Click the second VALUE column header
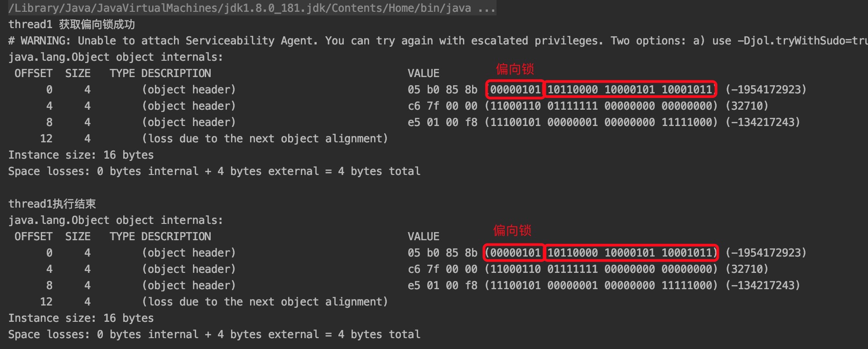This screenshot has width=868, height=349. (x=424, y=237)
